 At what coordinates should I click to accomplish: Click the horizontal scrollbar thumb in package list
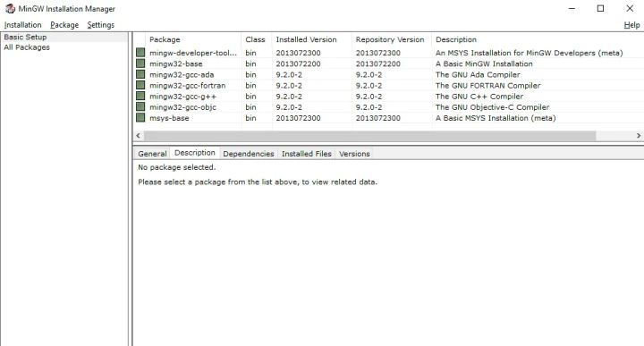tap(369, 135)
